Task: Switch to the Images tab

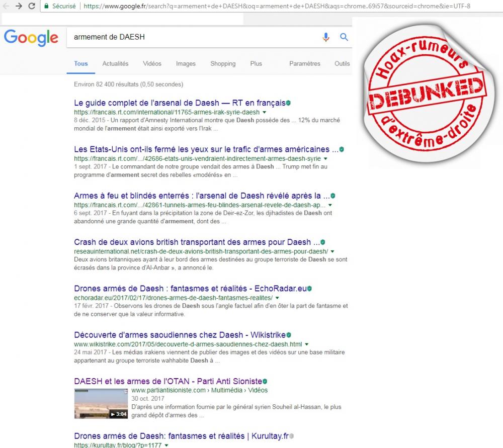Action: [186, 63]
